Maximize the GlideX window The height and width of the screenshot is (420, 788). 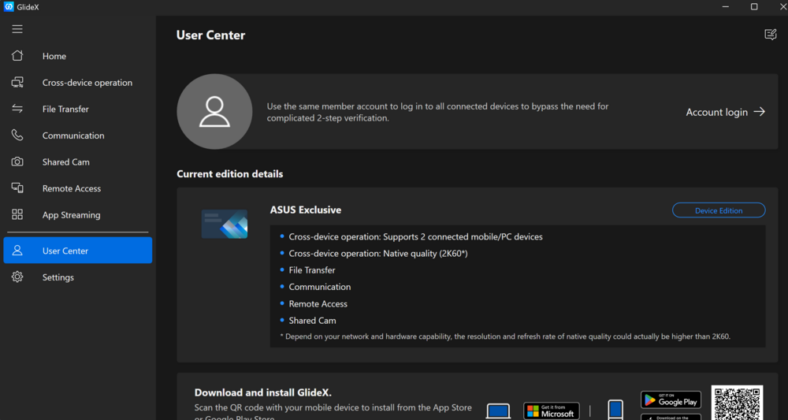click(x=754, y=7)
